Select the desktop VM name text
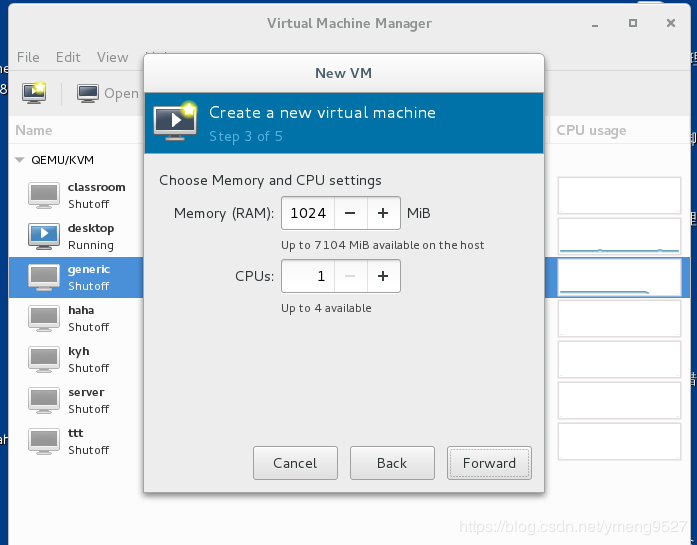 click(x=91, y=228)
